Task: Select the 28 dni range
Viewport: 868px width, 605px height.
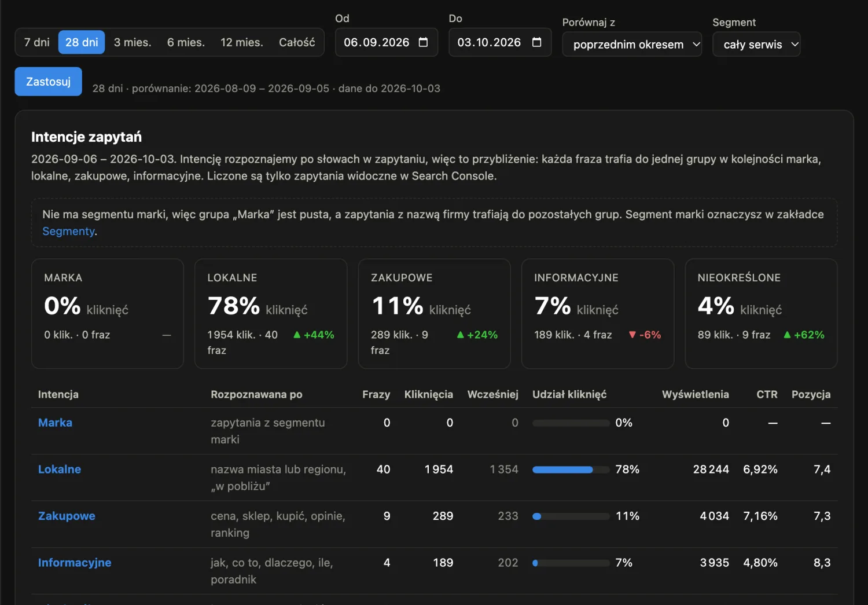Action: (x=82, y=42)
